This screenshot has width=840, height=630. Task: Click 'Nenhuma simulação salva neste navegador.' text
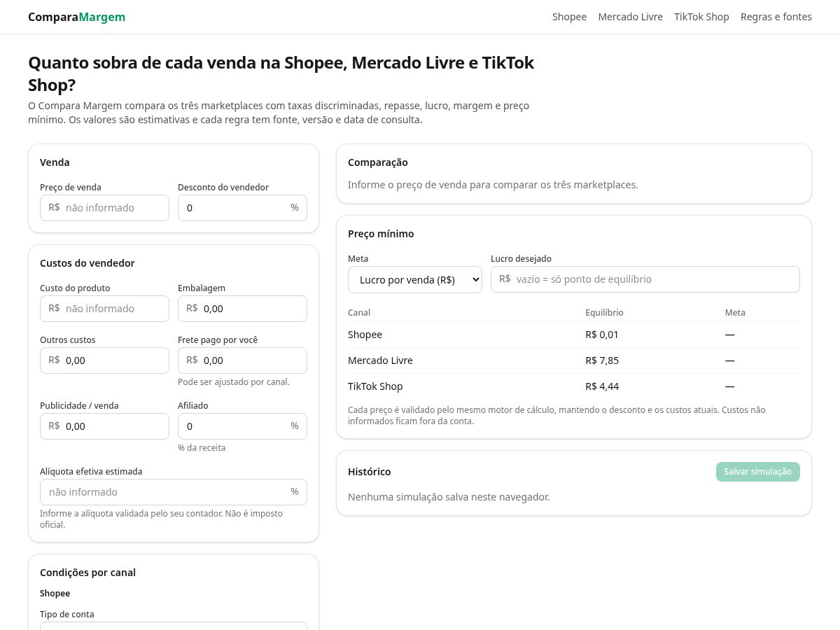(x=449, y=497)
